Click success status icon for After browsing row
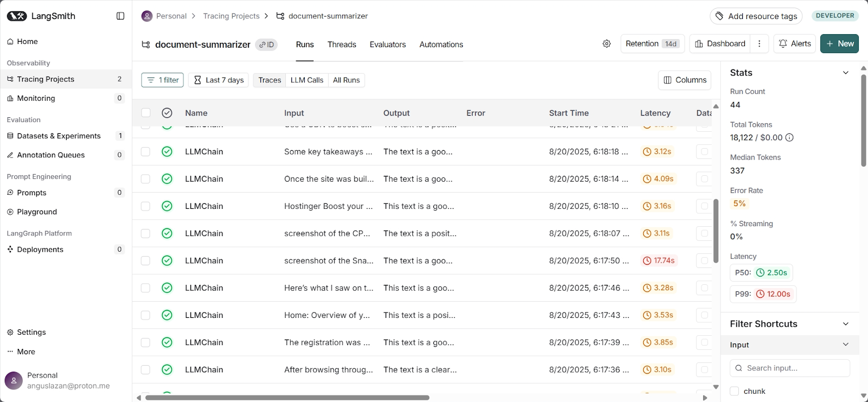Screen dimensions: 868x402 167,369
